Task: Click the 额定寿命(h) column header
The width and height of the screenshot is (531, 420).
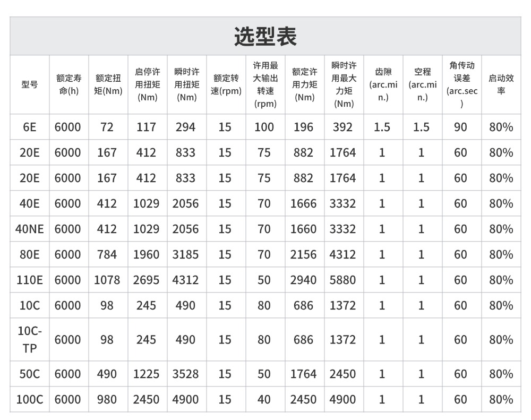Action: point(68,85)
